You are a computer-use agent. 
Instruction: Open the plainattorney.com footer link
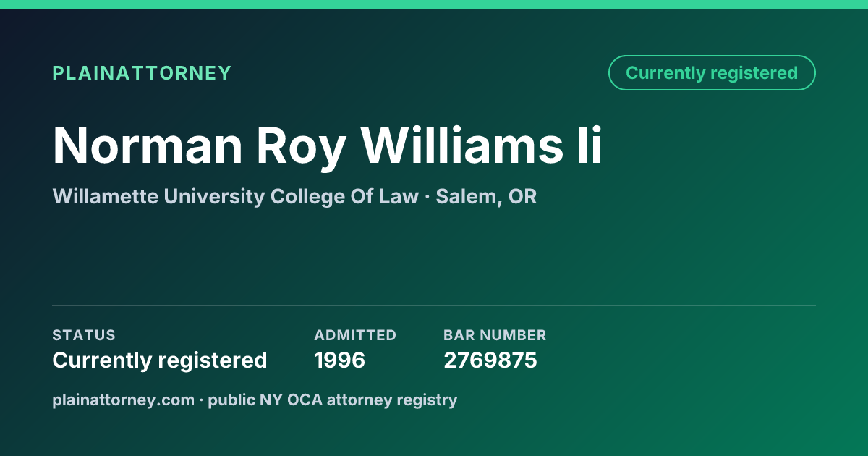click(123, 400)
